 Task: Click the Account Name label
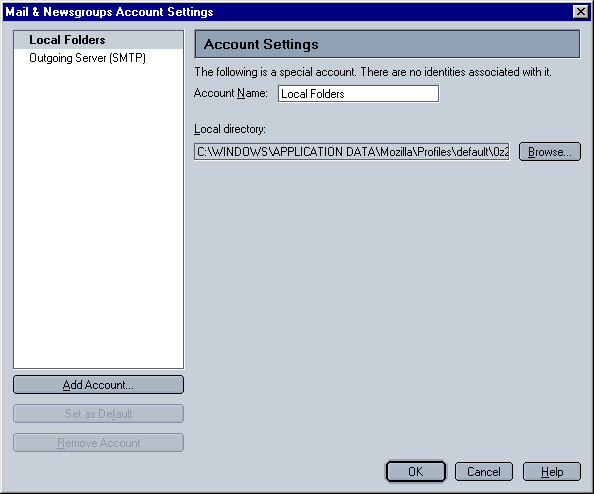pyautogui.click(x=231, y=93)
